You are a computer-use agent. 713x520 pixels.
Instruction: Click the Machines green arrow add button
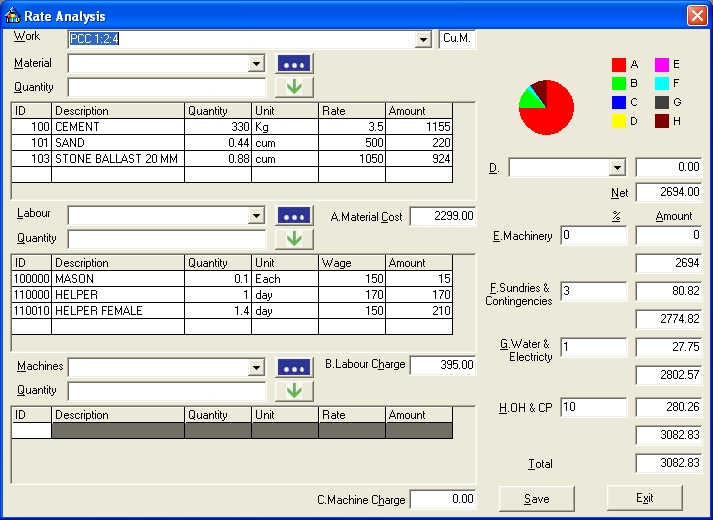coord(294,390)
